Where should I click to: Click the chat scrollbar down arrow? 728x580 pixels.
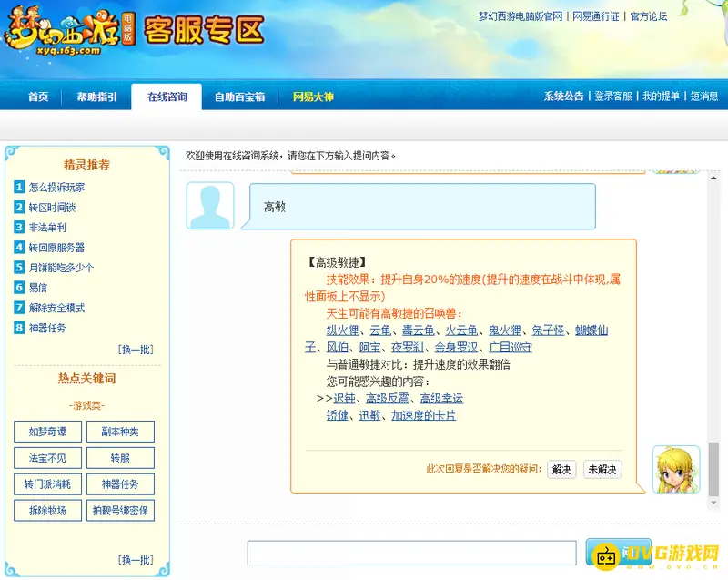(713, 503)
